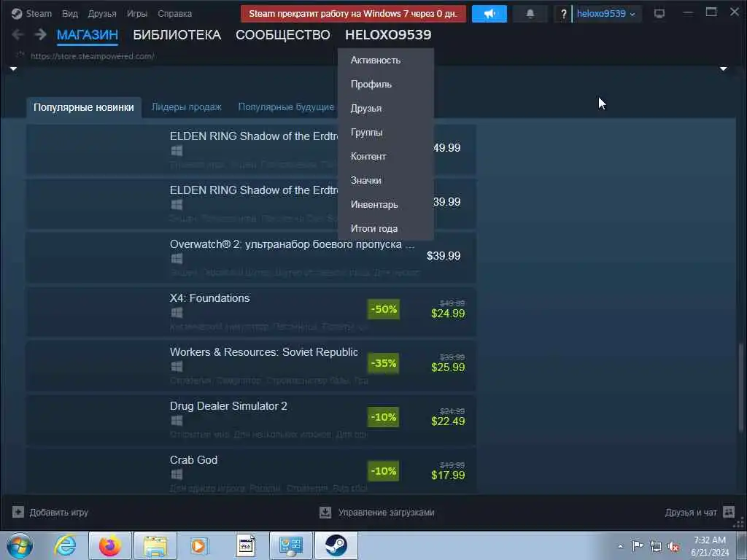This screenshot has width=747, height=560.
Task: Click the Steam taskbar icon
Action: coord(336,545)
